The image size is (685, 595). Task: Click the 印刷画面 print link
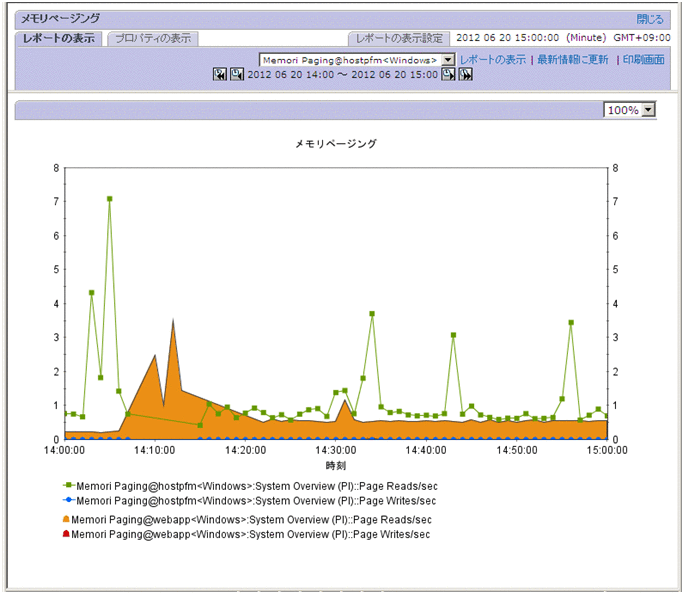click(x=643, y=60)
